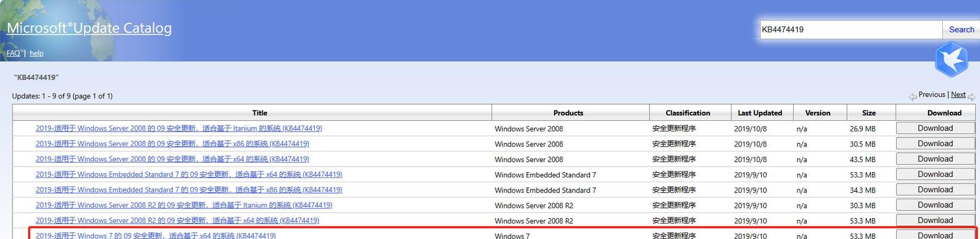This screenshot has height=239, width=980.
Task: Open the Microsoft Update Catalog home link
Action: [x=89, y=28]
